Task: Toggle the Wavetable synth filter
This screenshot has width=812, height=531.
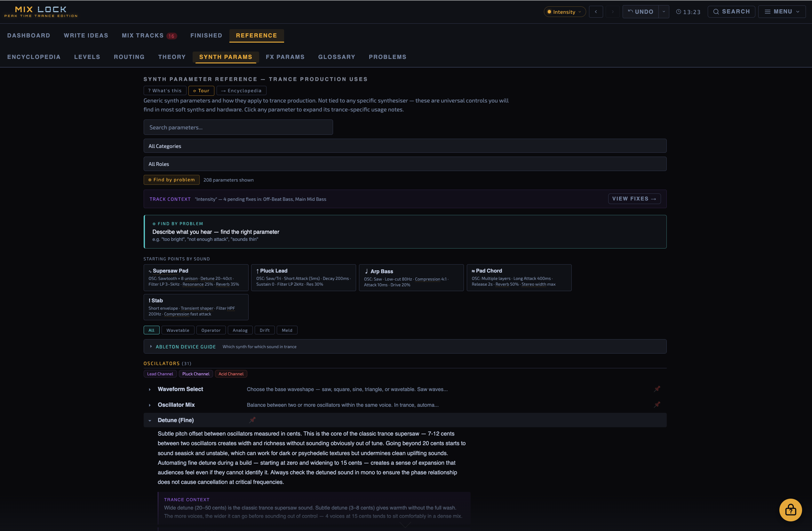Action: tap(178, 330)
